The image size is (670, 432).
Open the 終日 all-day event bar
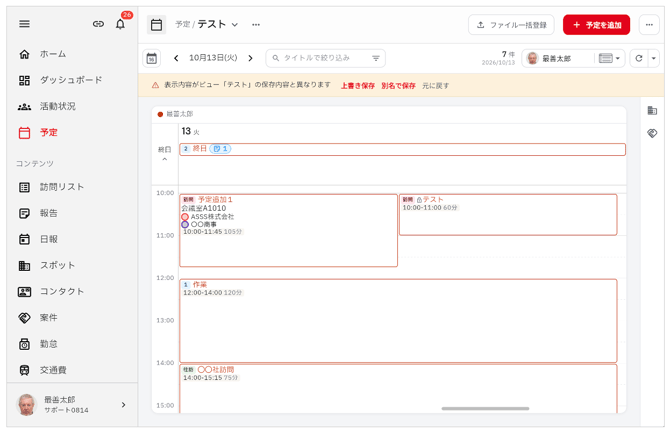pos(403,149)
